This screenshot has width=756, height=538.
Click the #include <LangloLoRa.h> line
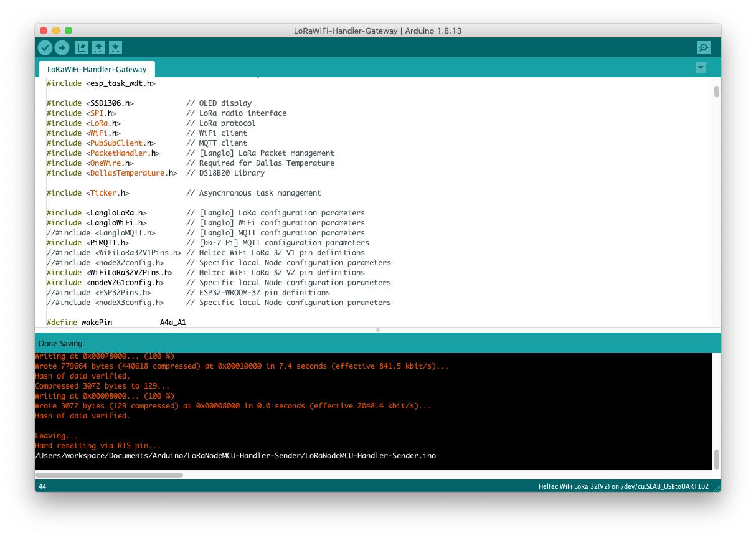206,213
